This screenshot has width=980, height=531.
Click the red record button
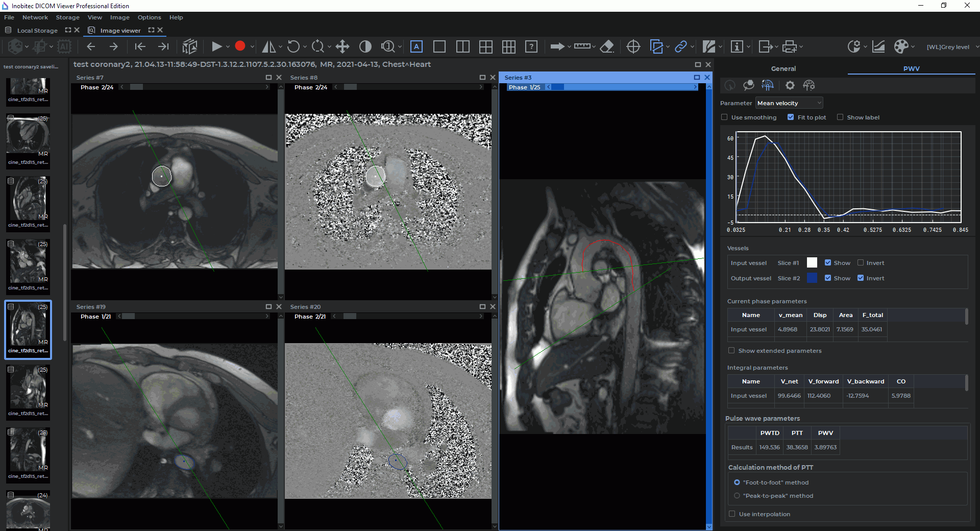click(x=240, y=46)
